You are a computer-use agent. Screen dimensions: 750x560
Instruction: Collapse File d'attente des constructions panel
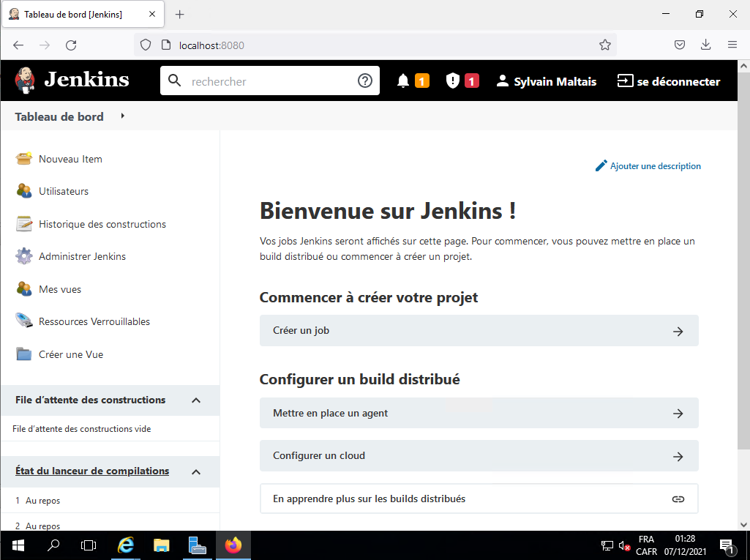tap(196, 400)
